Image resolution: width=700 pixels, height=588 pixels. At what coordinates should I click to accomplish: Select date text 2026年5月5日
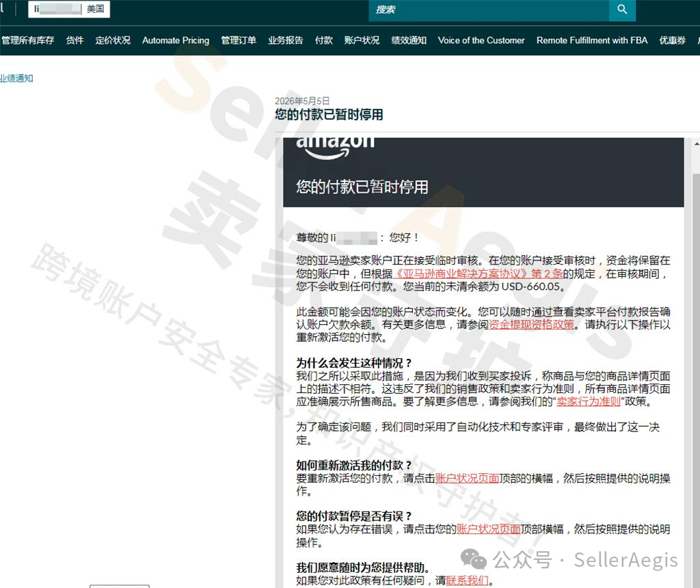pos(302,101)
